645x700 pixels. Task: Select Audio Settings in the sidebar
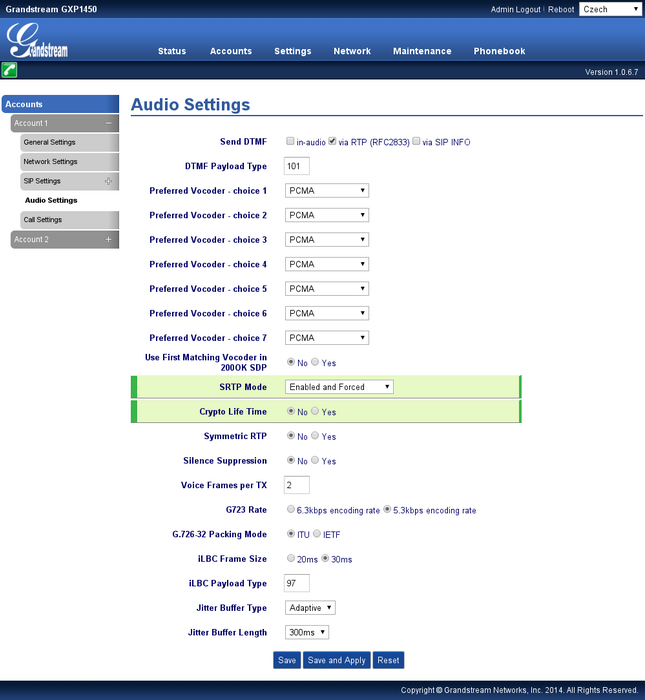(x=51, y=200)
